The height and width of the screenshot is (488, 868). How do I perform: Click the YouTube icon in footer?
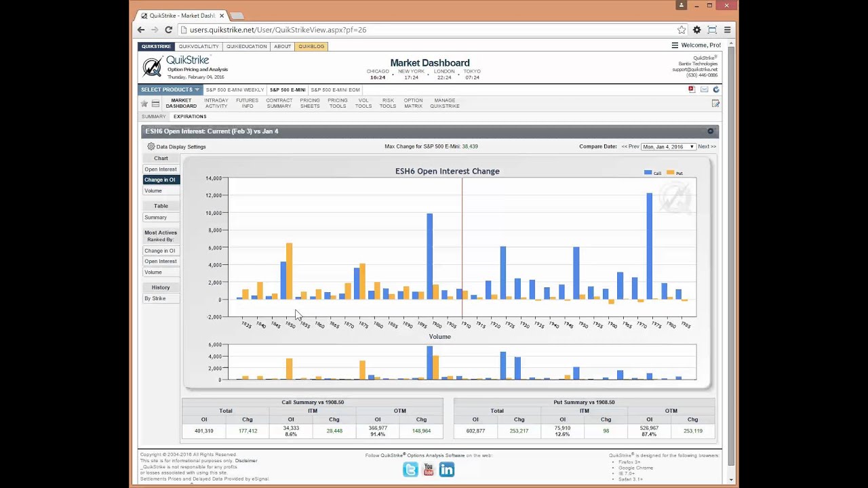pyautogui.click(x=429, y=469)
